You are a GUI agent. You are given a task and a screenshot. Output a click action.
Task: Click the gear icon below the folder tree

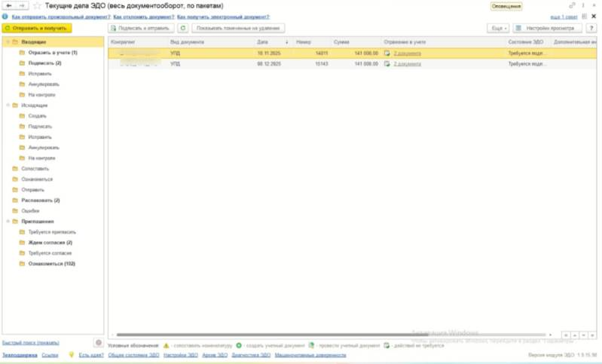point(98,342)
